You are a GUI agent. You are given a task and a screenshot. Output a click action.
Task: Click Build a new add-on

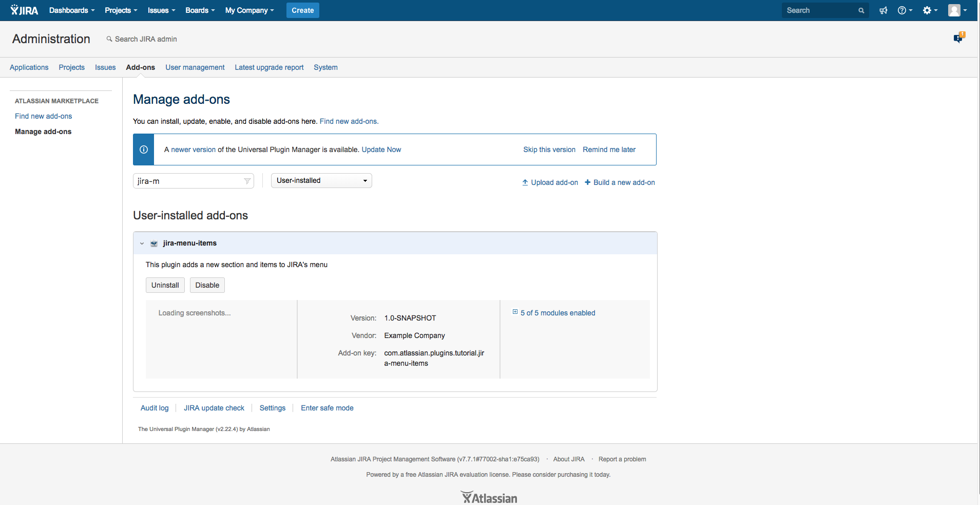point(620,182)
